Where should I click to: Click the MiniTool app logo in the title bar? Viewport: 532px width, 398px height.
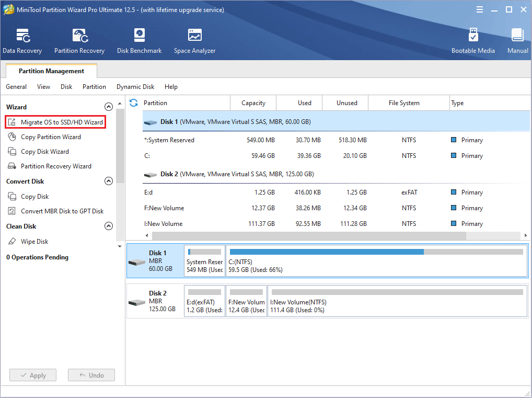8,9
